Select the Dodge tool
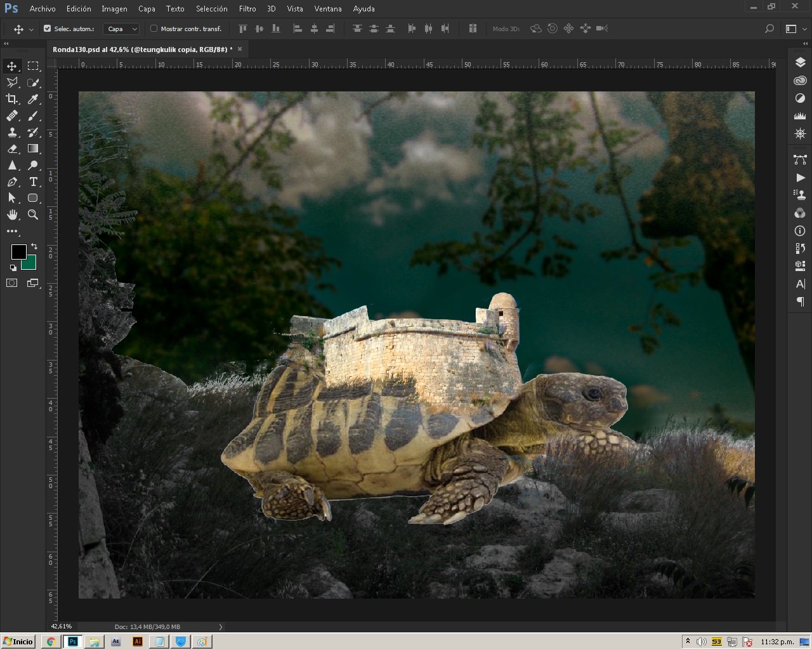The width and height of the screenshot is (812, 650). coord(33,165)
